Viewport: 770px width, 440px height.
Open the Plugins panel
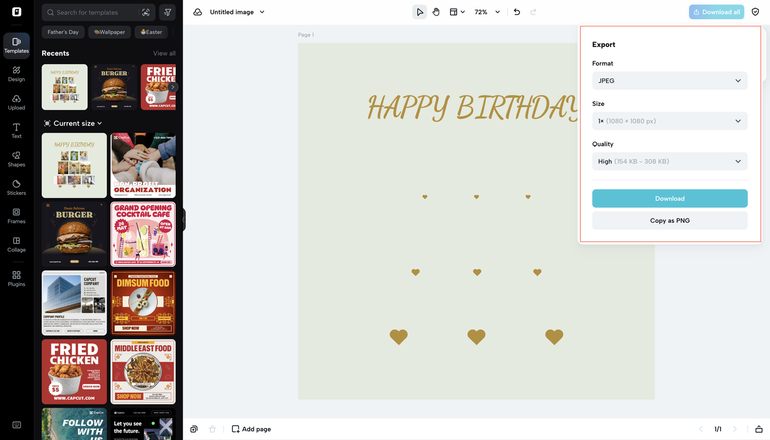click(16, 277)
